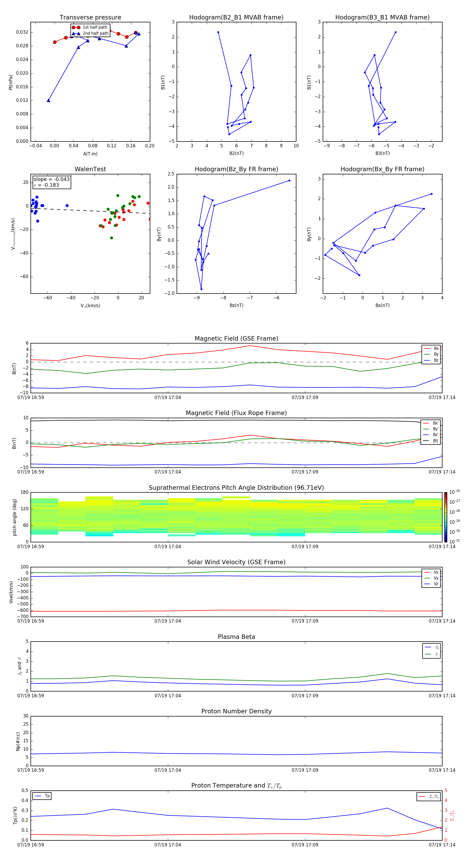The image size is (473, 868).
Task: Select the 'βp' entry in Plasma Beta legend
Action: point(431,647)
